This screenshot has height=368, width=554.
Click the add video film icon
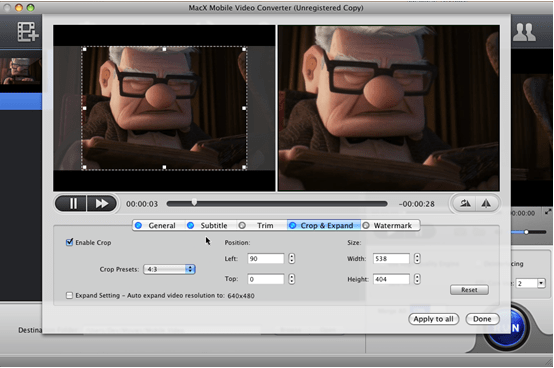[28, 32]
